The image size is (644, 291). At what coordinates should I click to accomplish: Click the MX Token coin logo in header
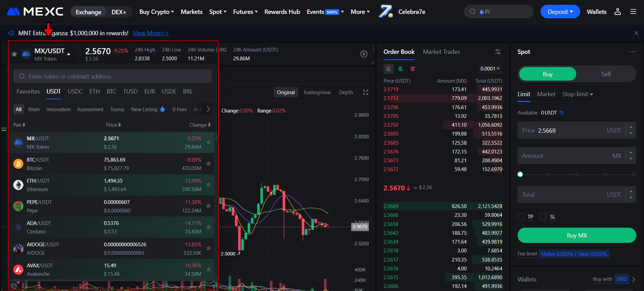pos(26,54)
